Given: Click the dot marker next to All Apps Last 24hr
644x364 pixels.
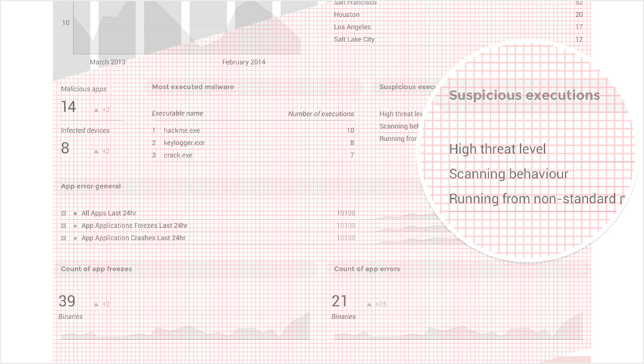Looking at the screenshot, I should (x=75, y=213).
